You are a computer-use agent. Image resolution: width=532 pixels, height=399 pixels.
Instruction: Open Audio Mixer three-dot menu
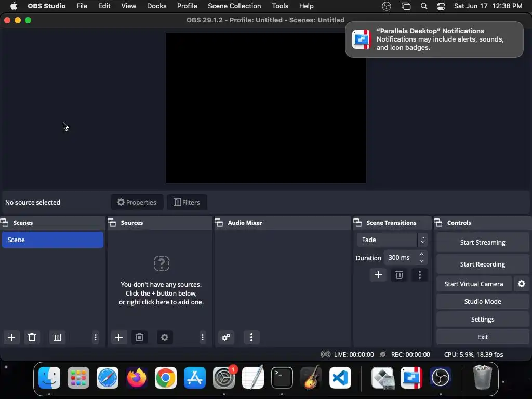[x=251, y=337]
